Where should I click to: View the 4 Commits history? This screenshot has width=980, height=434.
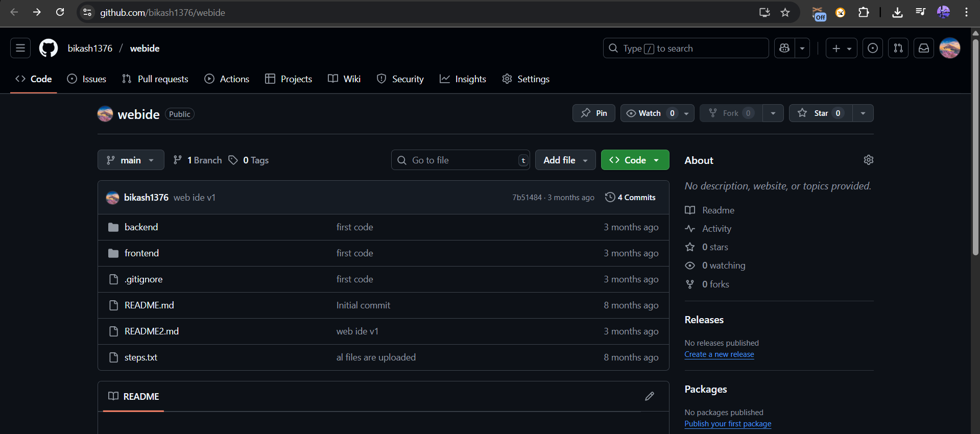click(631, 198)
